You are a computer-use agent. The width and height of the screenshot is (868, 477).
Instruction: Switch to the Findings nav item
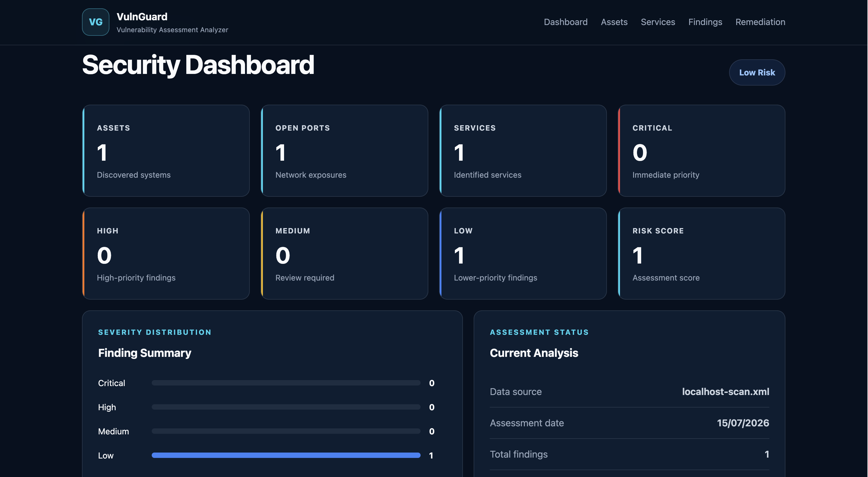click(705, 22)
